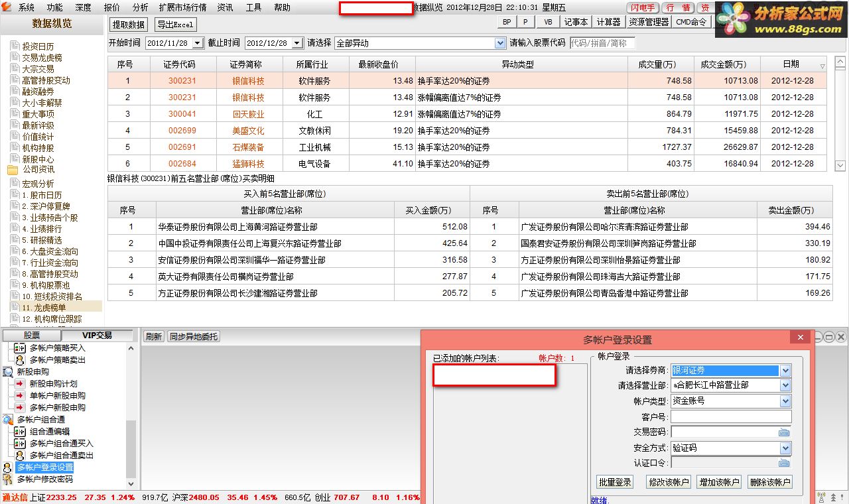Click the data table scrollbar down arrow
The height and width of the screenshot is (504, 849).
point(840,165)
